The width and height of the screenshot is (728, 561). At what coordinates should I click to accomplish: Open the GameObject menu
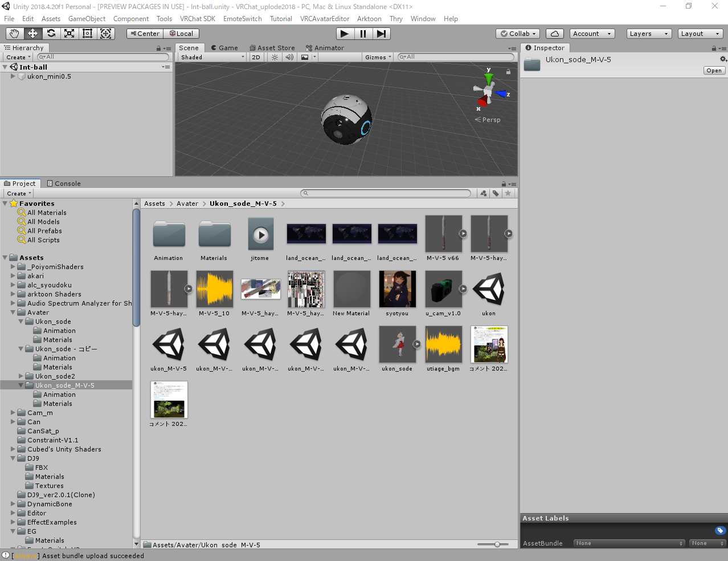point(87,19)
